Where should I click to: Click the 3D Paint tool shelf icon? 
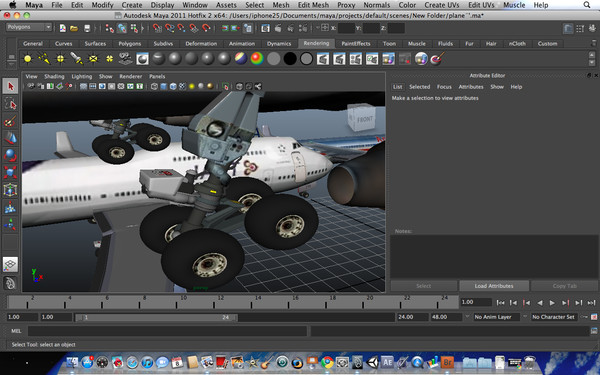(437, 59)
